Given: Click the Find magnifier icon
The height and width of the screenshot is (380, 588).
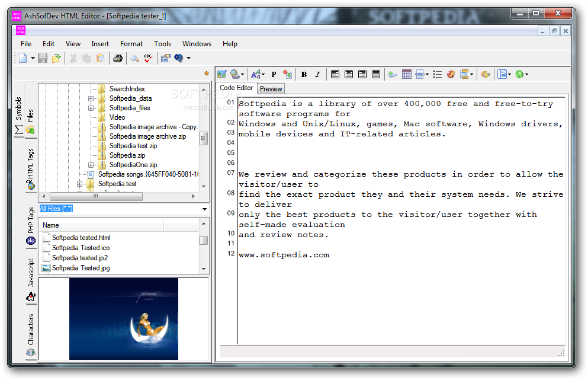Looking at the screenshot, I should (134, 58).
